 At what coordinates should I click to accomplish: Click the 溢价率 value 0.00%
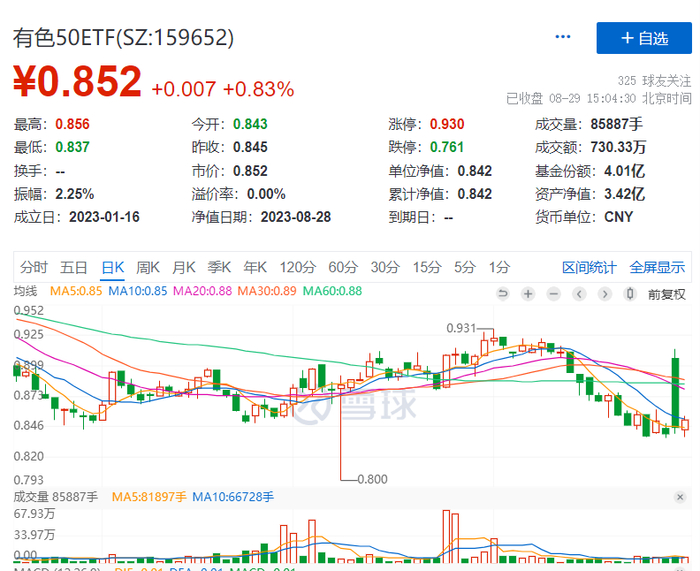[266, 194]
